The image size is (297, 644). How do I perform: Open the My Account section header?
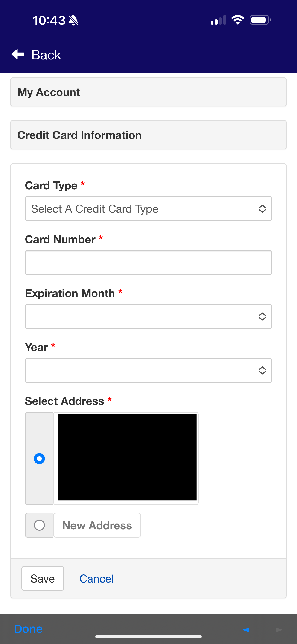148,92
